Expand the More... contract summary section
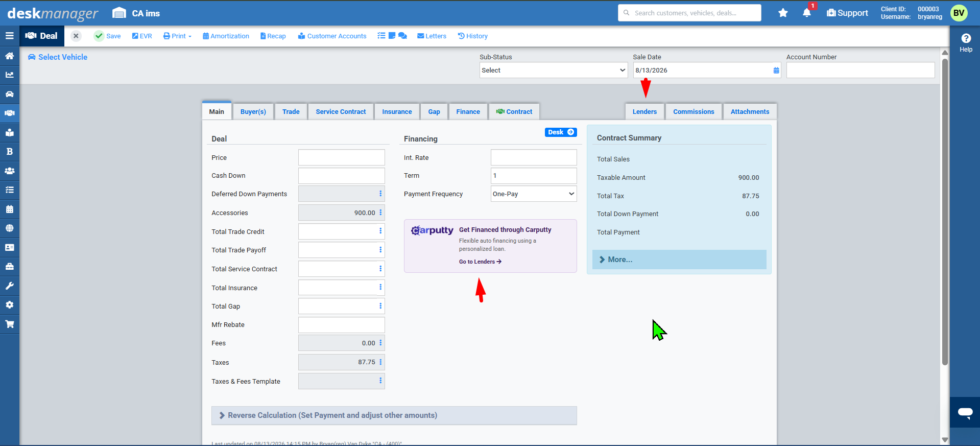This screenshot has width=980, height=446. tap(679, 260)
